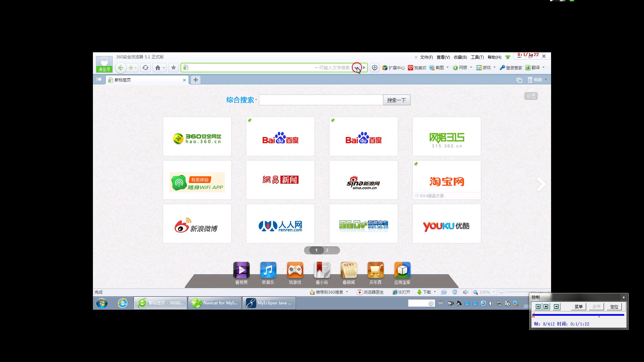Expand the 游戏 dropdown arrow
This screenshot has width=644, height=362.
point(494,67)
